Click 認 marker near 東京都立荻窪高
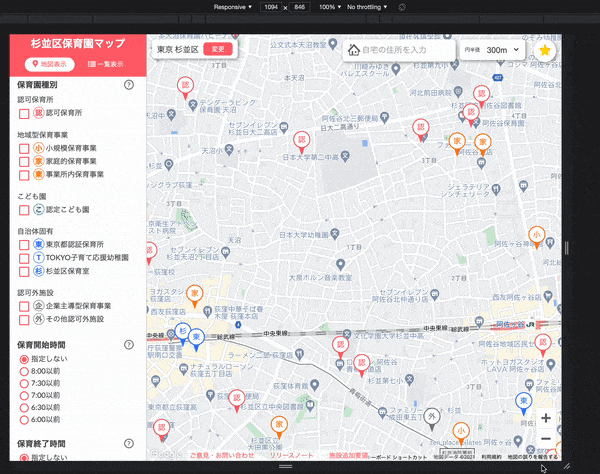Image resolution: width=600 pixels, height=474 pixels. tap(161, 430)
